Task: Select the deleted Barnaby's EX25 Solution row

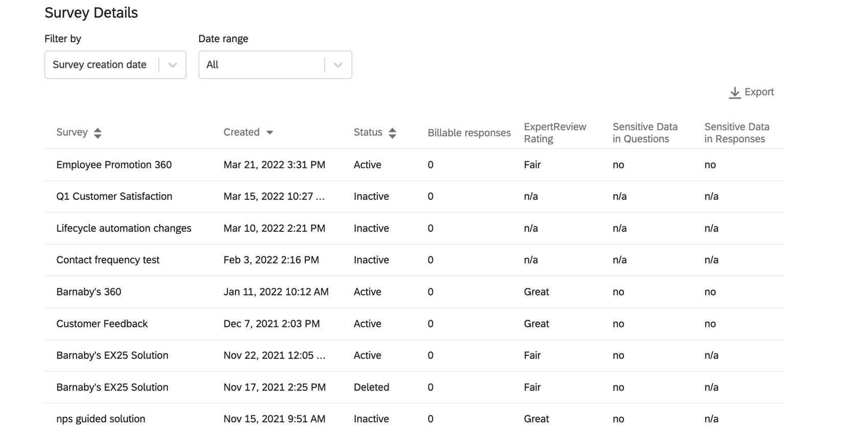Action: pos(112,387)
